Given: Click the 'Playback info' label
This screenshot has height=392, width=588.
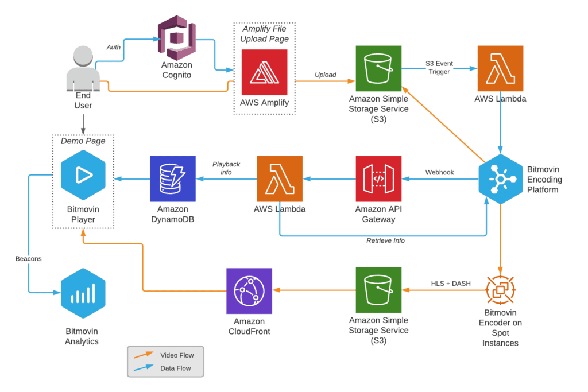Looking at the screenshot, I should coord(226,168).
